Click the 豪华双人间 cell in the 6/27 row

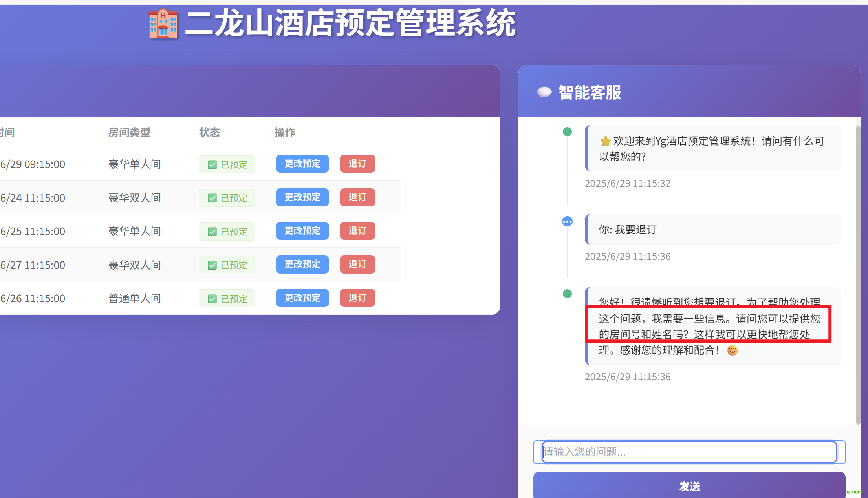point(135,265)
